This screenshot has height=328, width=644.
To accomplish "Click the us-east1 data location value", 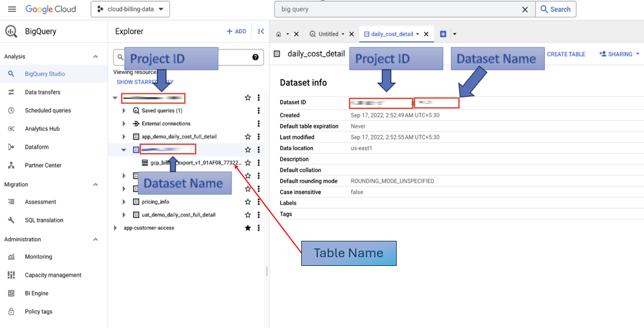I will (362, 148).
